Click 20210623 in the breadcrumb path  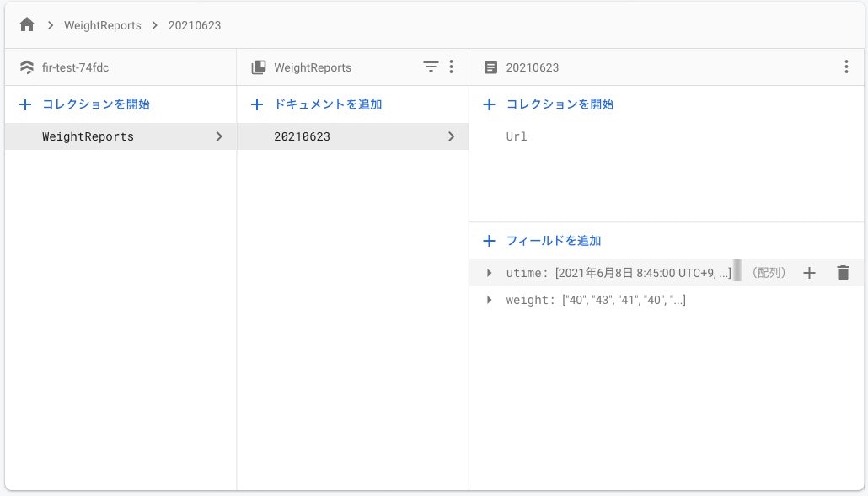click(195, 25)
